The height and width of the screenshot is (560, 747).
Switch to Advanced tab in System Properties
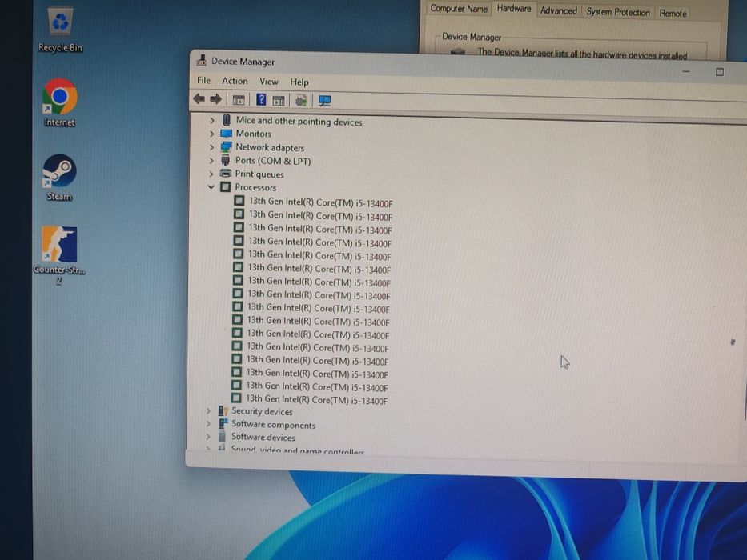point(558,10)
